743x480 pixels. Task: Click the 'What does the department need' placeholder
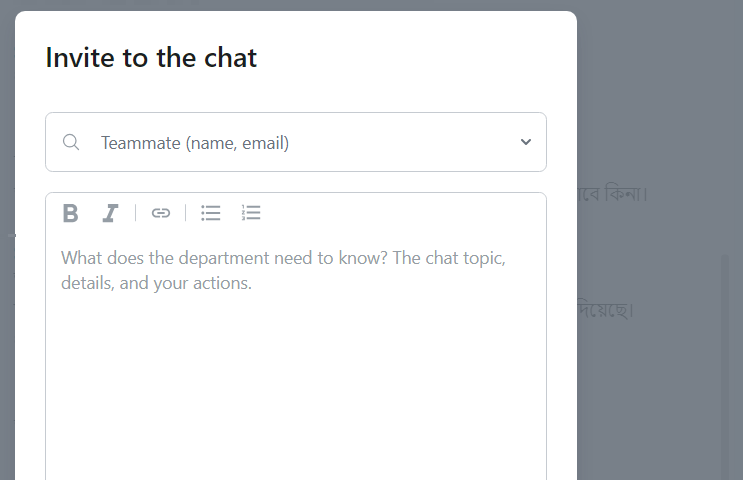[283, 270]
